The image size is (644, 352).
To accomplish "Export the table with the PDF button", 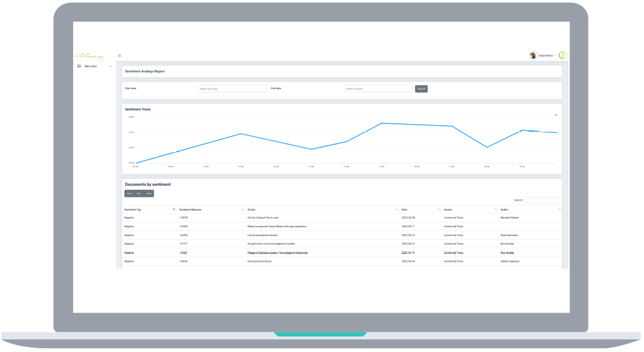I will point(139,194).
